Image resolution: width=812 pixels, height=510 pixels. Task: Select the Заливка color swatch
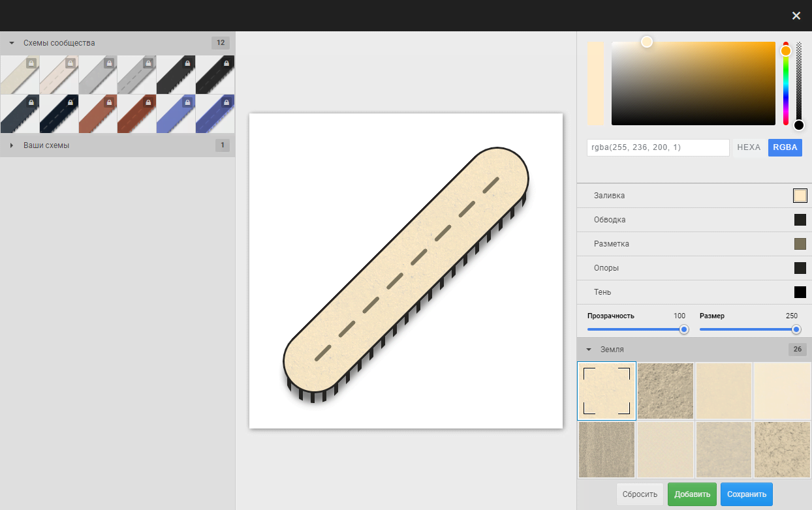[x=800, y=196]
